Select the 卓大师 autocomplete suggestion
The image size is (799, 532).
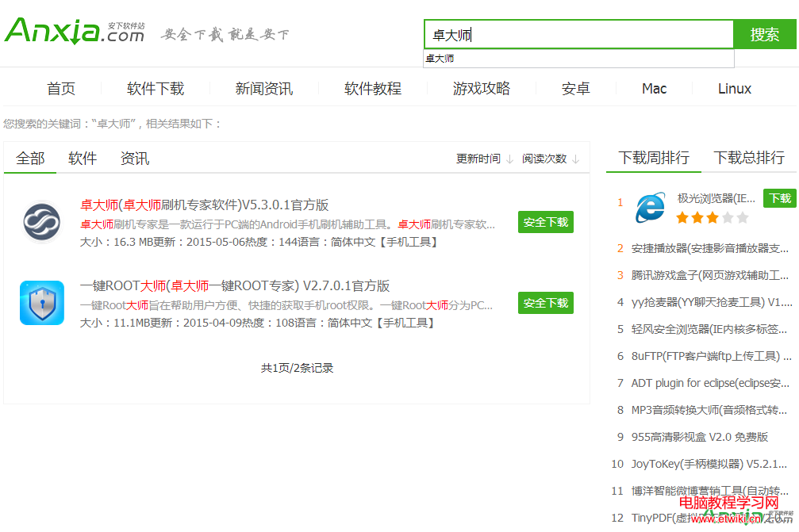[x=440, y=59]
